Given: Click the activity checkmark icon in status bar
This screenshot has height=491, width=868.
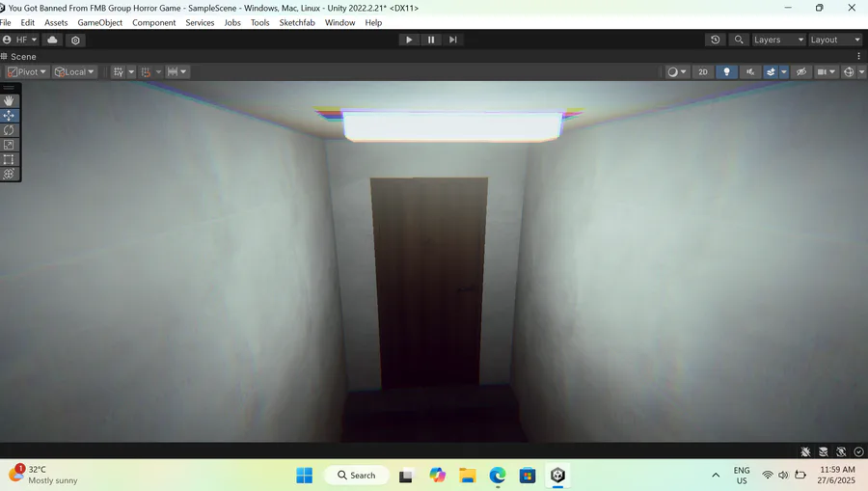Looking at the screenshot, I should (858, 451).
